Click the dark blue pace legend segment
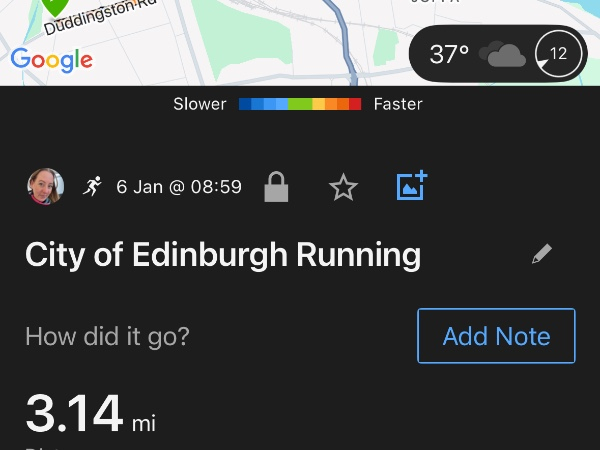Viewport: 600px width, 450px height. point(246,104)
